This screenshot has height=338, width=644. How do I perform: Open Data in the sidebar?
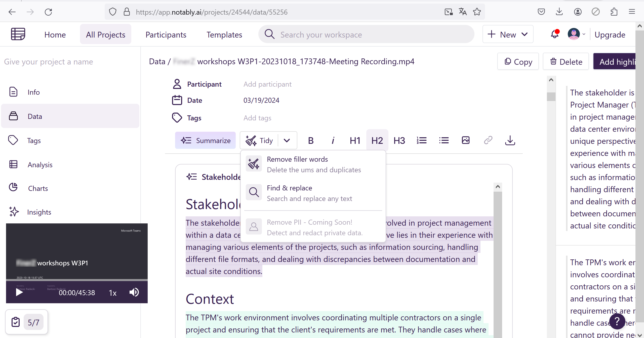[70, 116]
